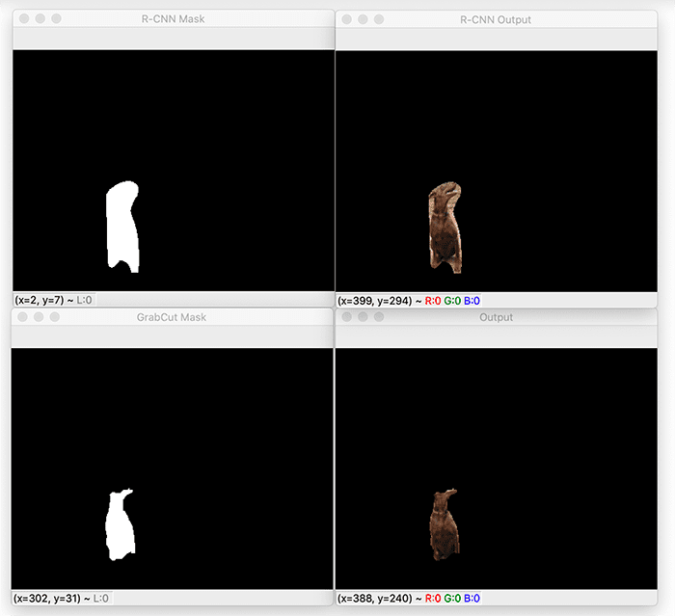Screen dimensions: 675x616
Task: Focus the R-CNN Output title bar
Action: point(496,19)
